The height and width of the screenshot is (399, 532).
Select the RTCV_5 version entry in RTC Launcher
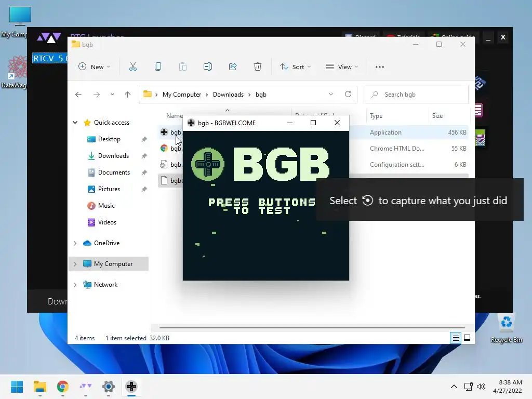click(x=50, y=58)
